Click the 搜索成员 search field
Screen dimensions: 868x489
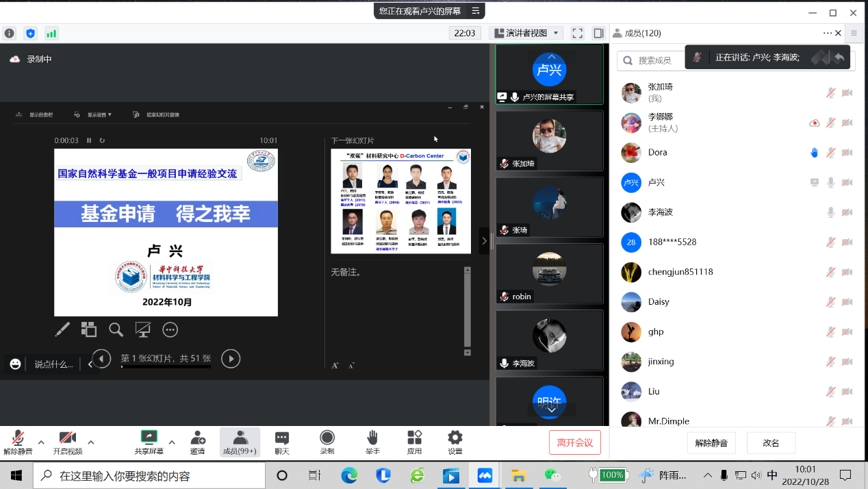[x=657, y=60]
